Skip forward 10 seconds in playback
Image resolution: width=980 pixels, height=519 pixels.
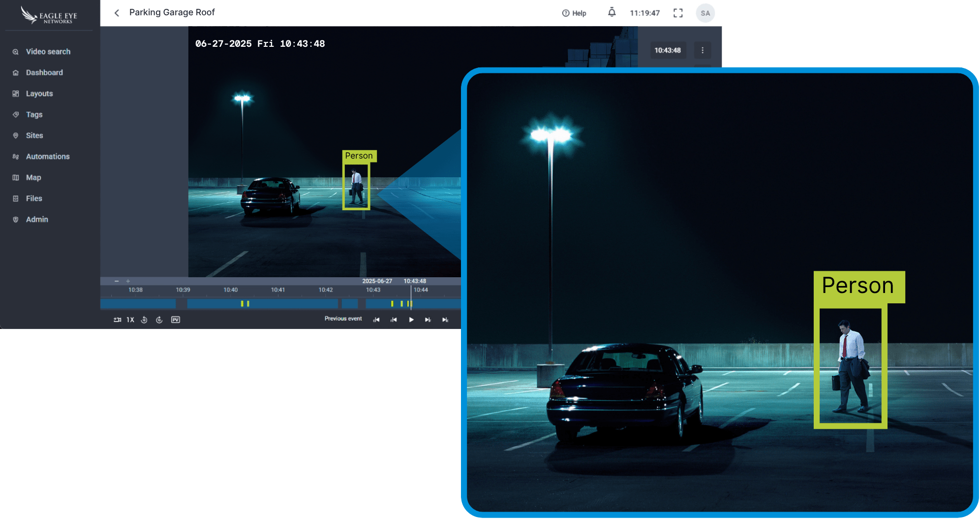point(159,320)
